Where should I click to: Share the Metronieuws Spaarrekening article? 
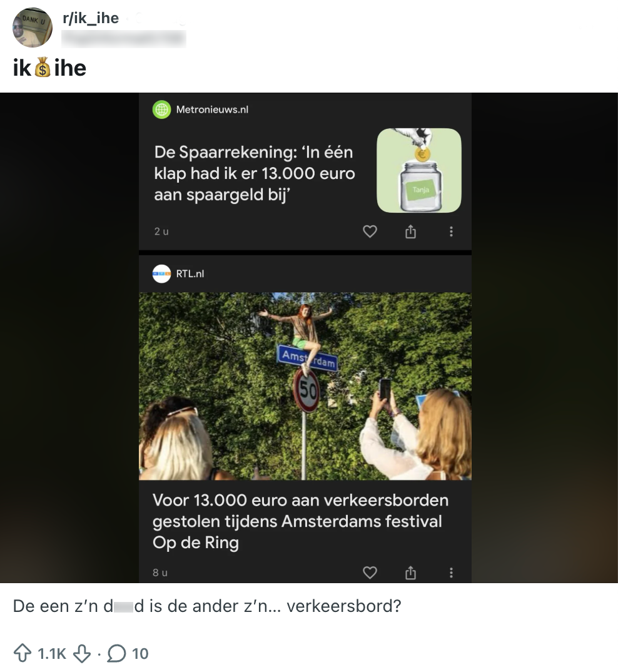(410, 232)
